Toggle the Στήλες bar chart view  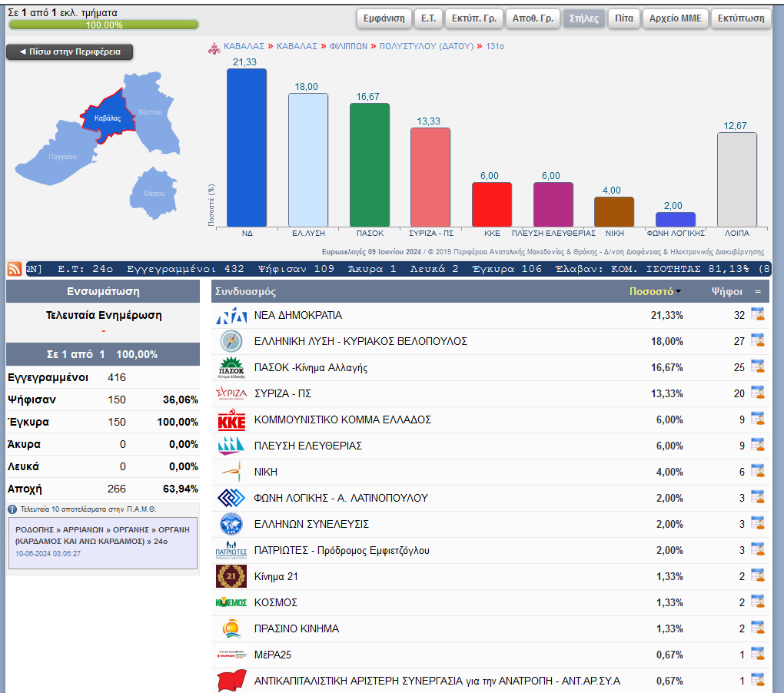tap(584, 18)
